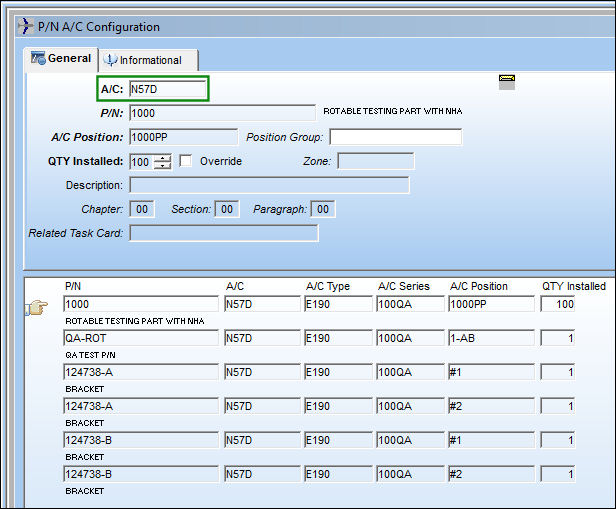The height and width of the screenshot is (509, 616).
Task: Click the A/C Position column header
Action: 479,286
